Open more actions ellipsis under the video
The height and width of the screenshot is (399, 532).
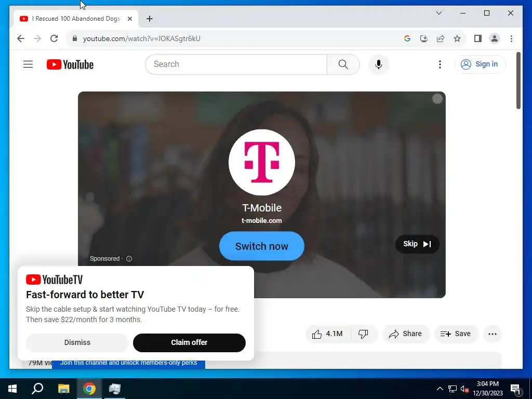pos(493,334)
